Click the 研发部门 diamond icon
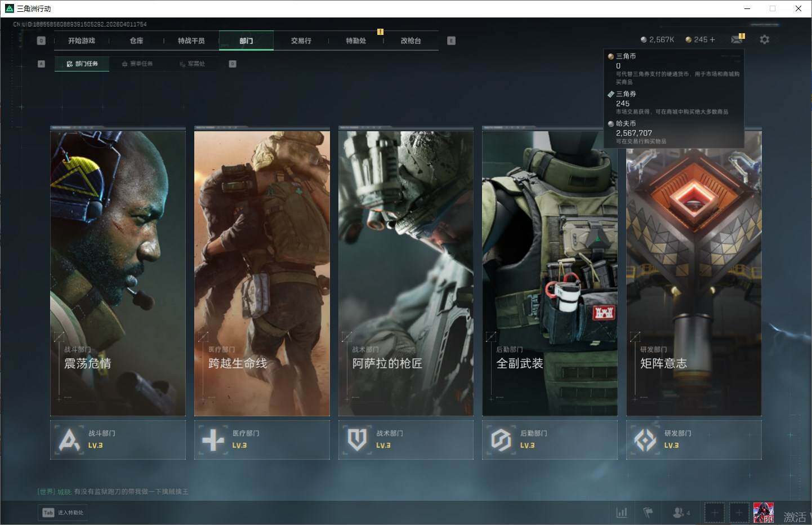Image resolution: width=812 pixels, height=525 pixels. tap(645, 439)
